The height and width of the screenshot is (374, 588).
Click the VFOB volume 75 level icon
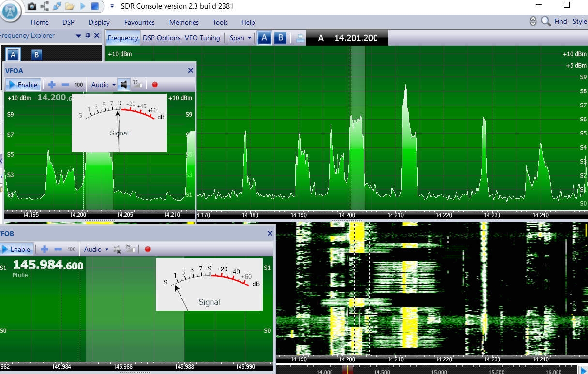click(x=130, y=249)
